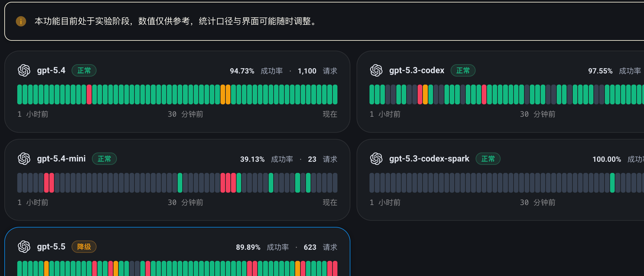Click the 正常 badge next to gpt-5.3-codex-spark
This screenshot has width=644, height=276.
tap(488, 159)
